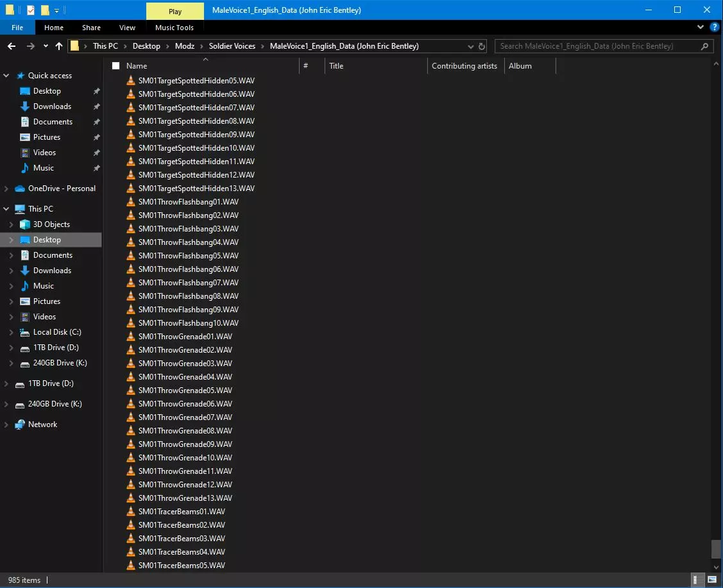The height and width of the screenshot is (588, 723).
Task: Go up one folder level
Action: coord(58,46)
